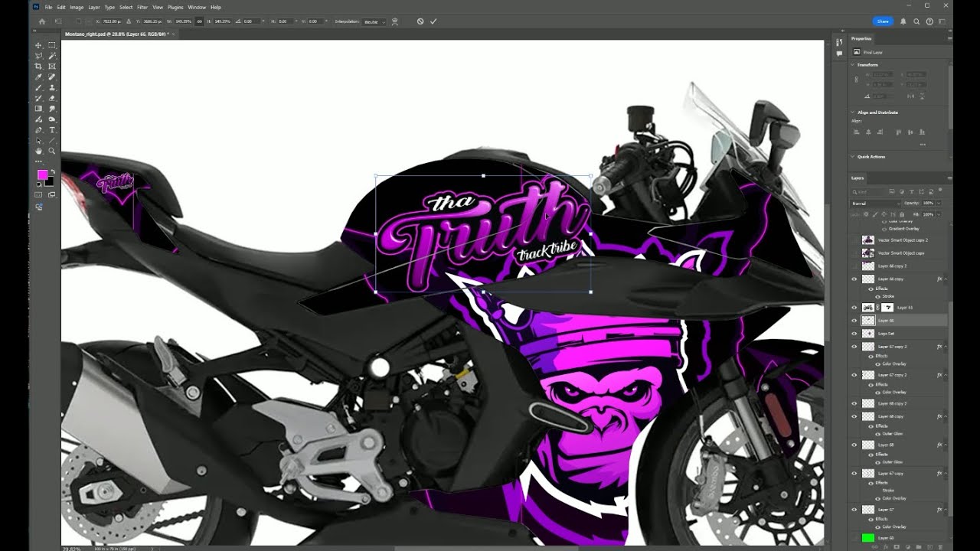Screen dimensions: 980x551
Task: Select the Rectangular Marquee tool
Action: click(x=52, y=45)
